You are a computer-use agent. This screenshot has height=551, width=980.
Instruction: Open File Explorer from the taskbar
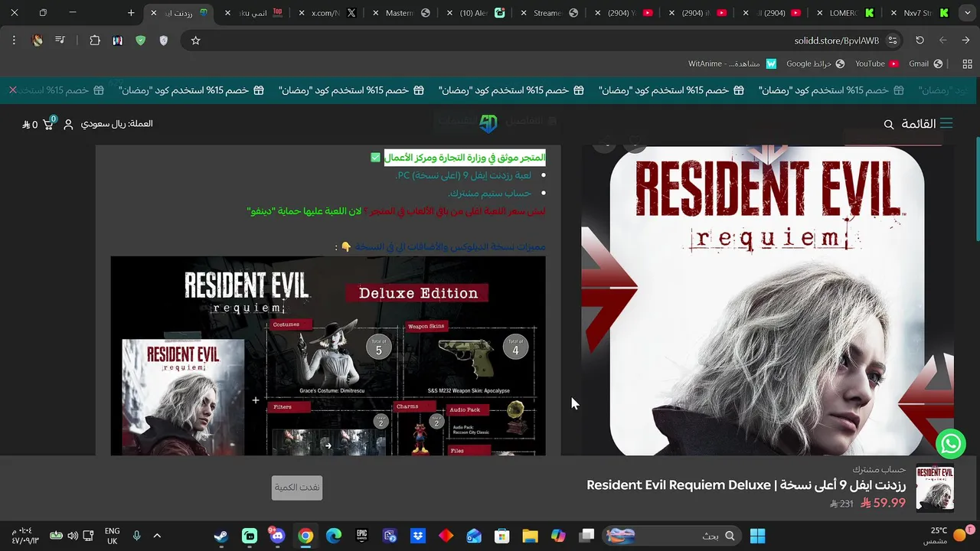coord(531,536)
